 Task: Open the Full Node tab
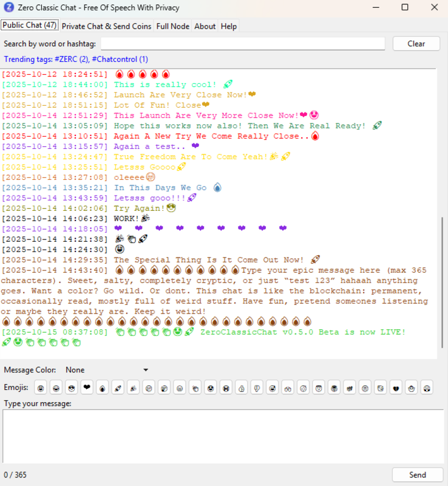(x=173, y=26)
